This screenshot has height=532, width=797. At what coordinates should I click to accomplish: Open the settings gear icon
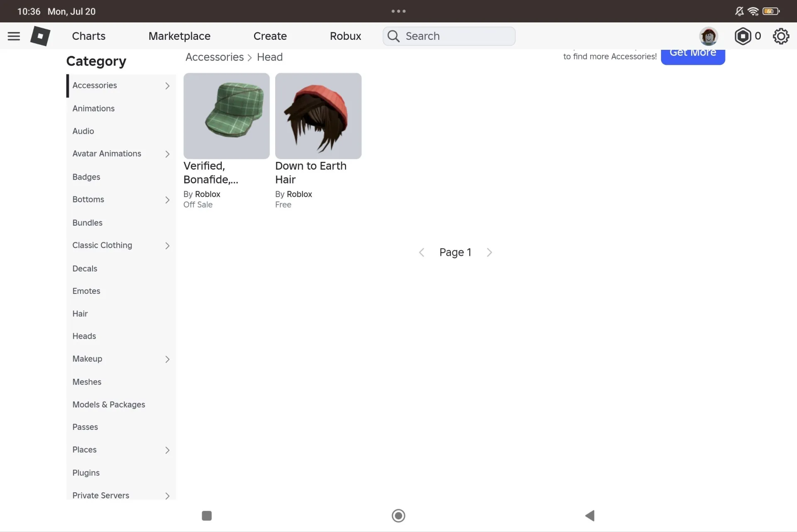[781, 36]
